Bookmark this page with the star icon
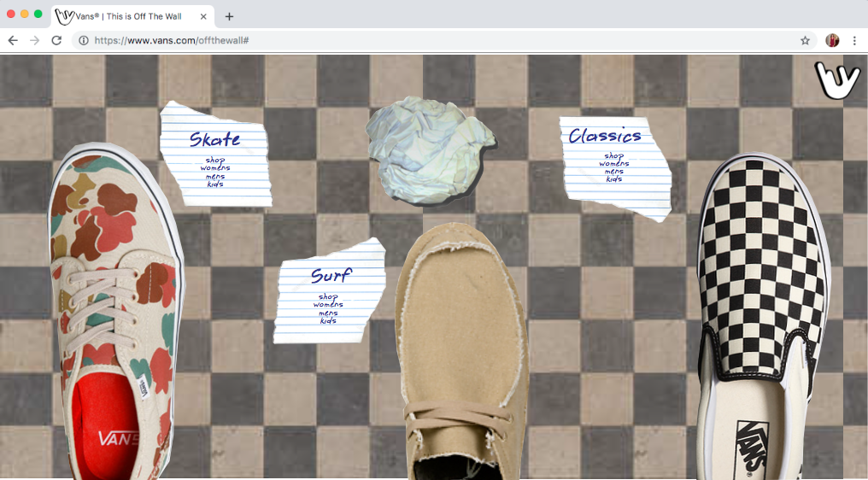Screen dimensions: 868x480 click(805, 40)
